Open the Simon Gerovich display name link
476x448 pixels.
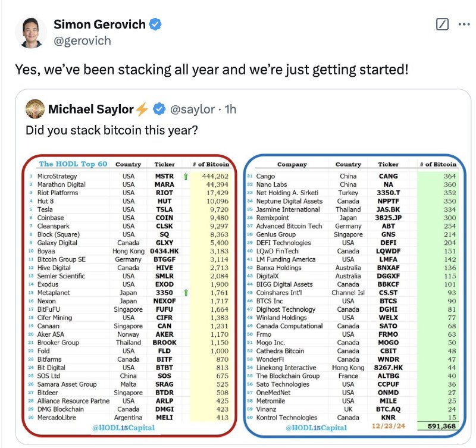click(x=99, y=24)
